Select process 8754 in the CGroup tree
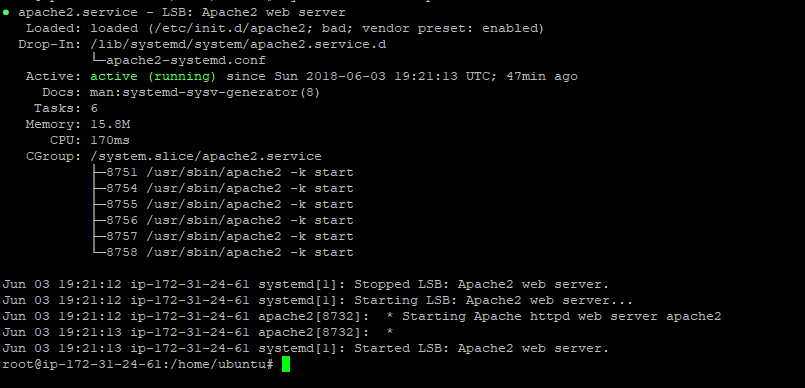This screenshot has width=805, height=388. click(x=222, y=188)
